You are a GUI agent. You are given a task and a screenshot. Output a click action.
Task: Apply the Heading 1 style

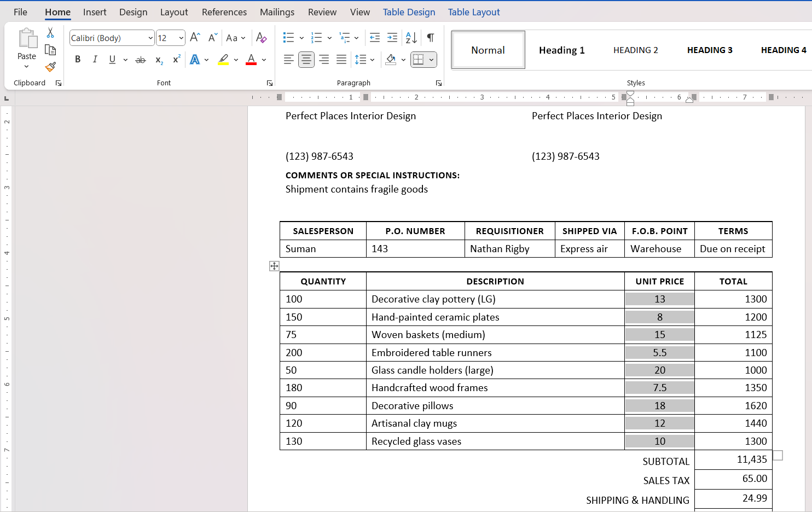(562, 50)
